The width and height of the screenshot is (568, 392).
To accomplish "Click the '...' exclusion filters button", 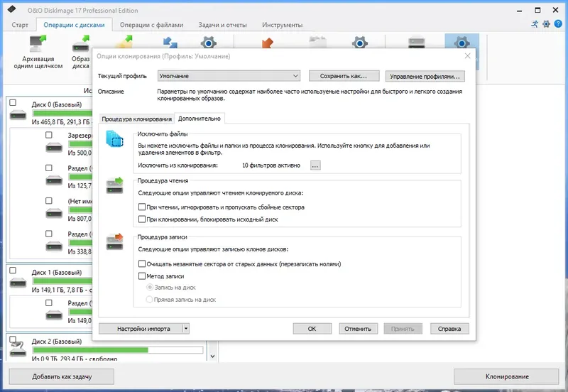I will click(315, 165).
